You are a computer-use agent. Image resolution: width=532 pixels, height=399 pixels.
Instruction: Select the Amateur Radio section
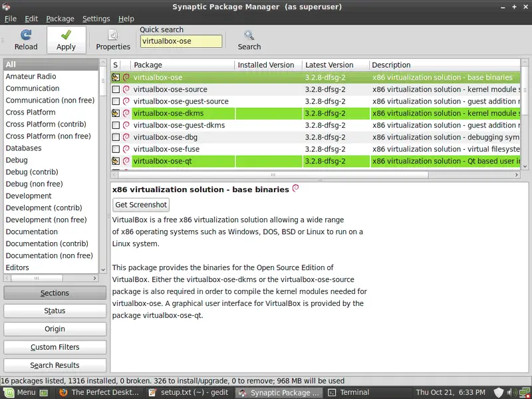coord(51,76)
